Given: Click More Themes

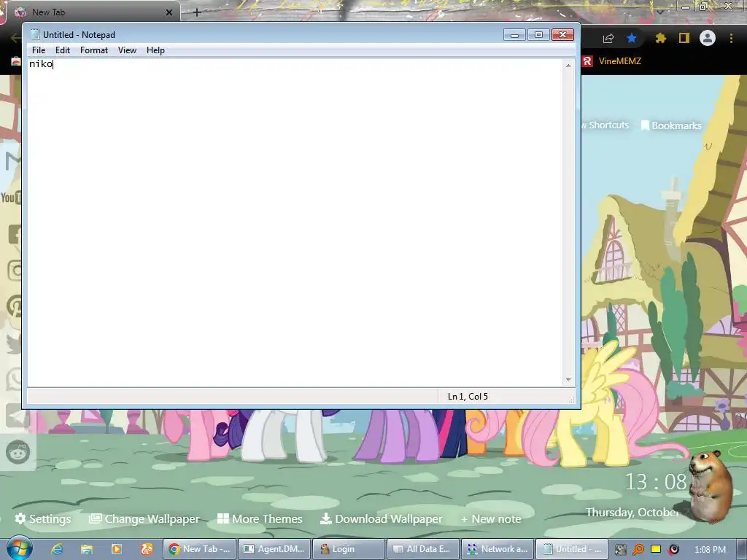Looking at the screenshot, I should (260, 518).
